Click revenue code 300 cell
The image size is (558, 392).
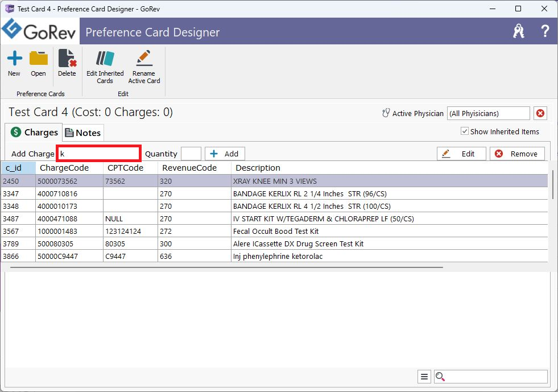click(195, 244)
